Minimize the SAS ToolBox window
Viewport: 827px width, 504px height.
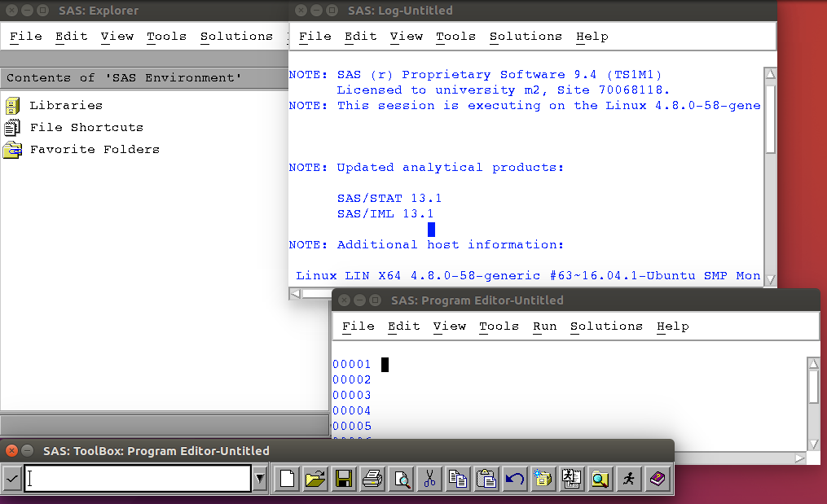(28, 451)
